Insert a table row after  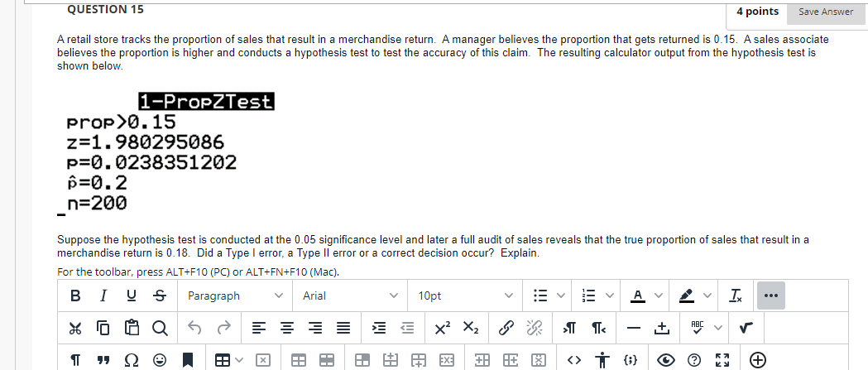[418, 361]
